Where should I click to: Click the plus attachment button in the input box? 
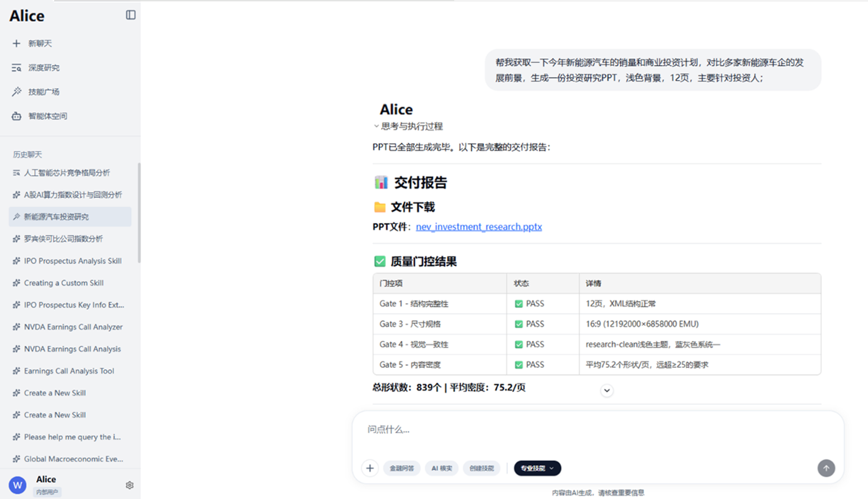point(370,468)
